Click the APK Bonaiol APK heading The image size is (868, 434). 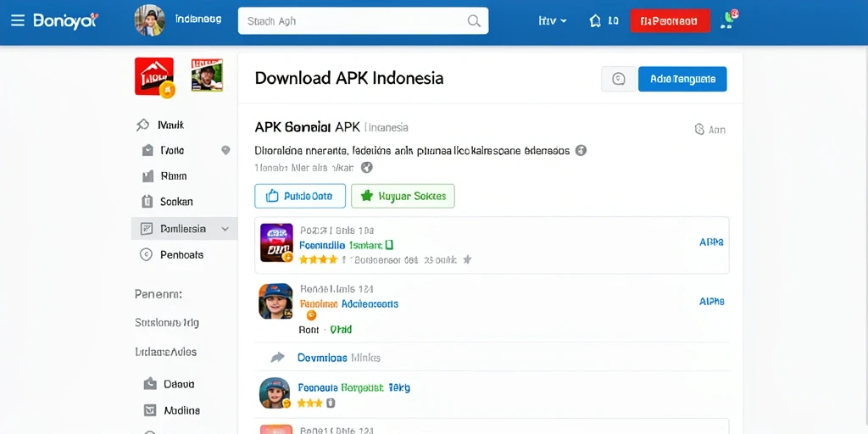307,127
